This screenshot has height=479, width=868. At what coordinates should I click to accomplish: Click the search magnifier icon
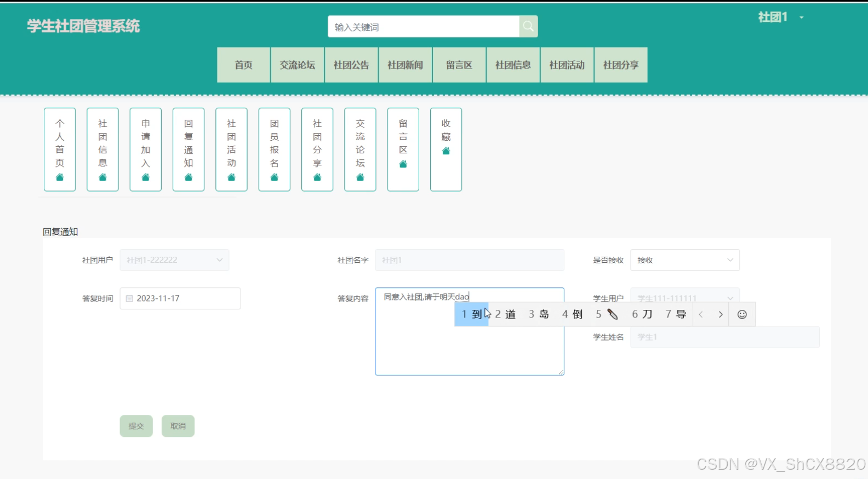[x=528, y=26]
